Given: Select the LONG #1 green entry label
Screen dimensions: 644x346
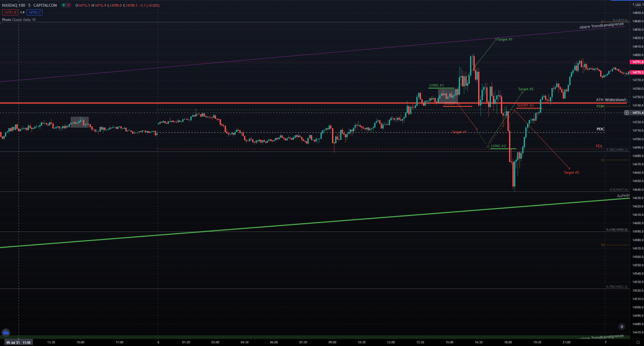Looking at the screenshot, I should tap(437, 85).
